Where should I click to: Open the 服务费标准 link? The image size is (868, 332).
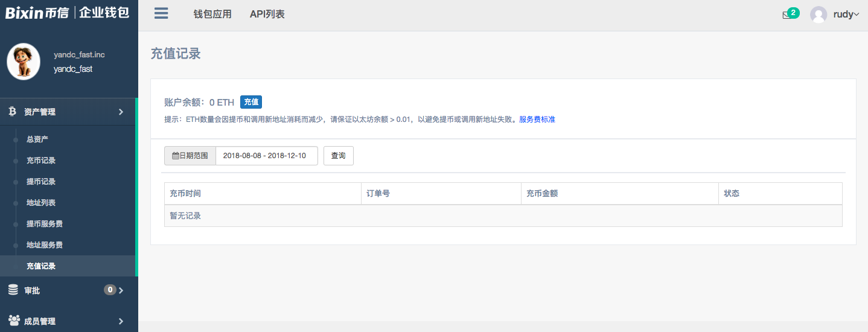pos(537,120)
